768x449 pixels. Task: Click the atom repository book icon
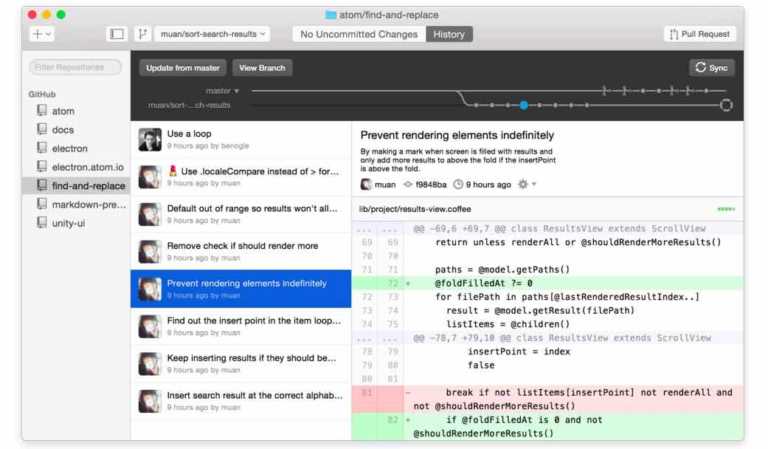(42, 110)
